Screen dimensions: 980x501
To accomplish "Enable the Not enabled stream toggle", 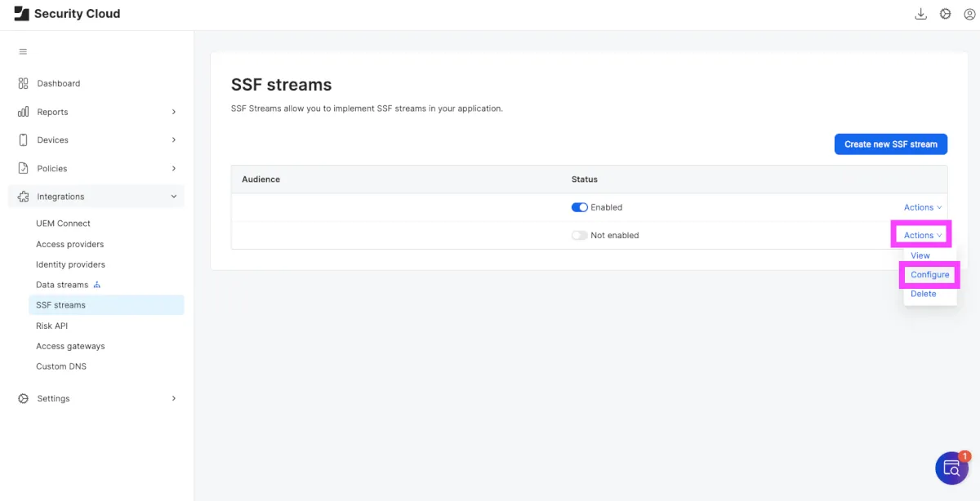I will tap(579, 235).
